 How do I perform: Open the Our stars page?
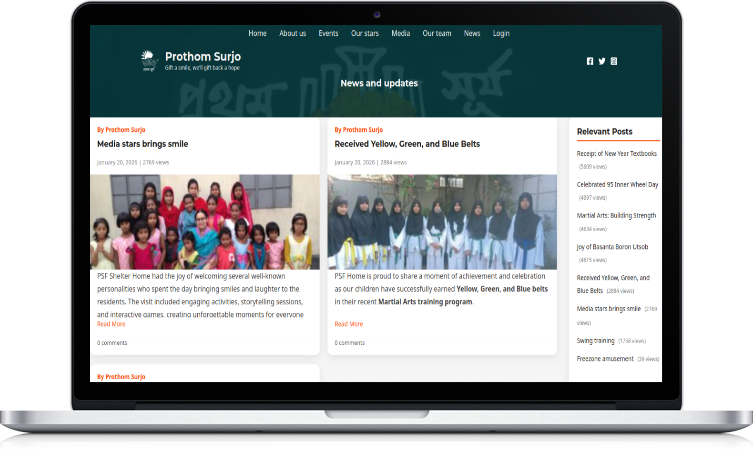point(365,33)
